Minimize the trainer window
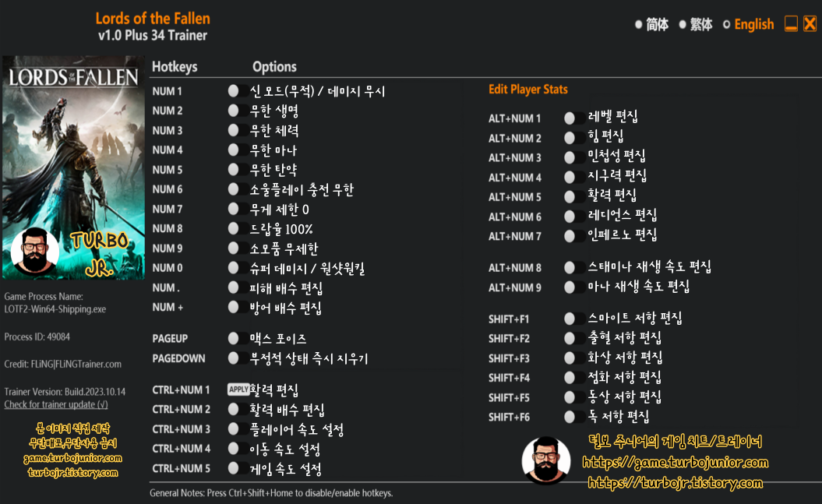Viewport: 822px width, 504px height. (x=791, y=24)
